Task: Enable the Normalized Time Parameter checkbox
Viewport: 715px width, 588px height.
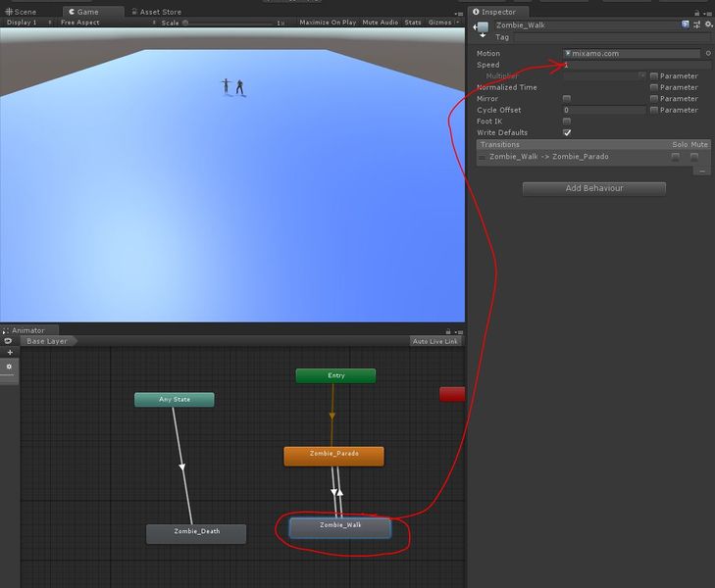Action: click(654, 87)
